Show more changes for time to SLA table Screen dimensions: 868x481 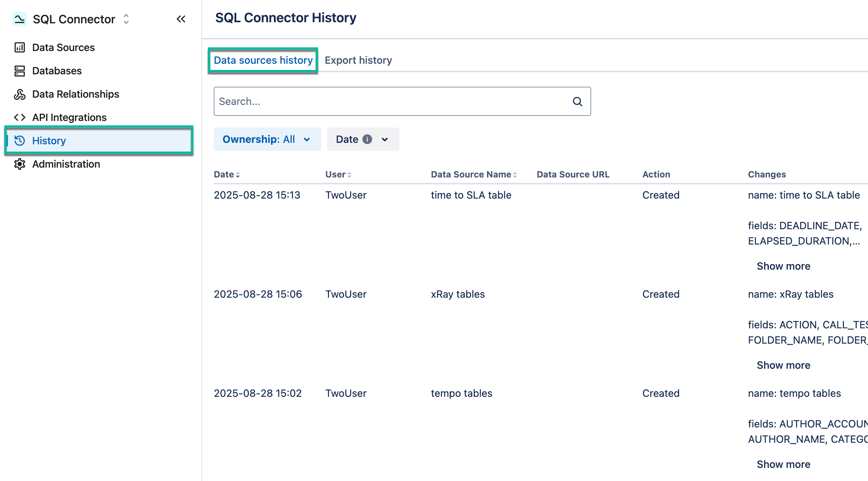(783, 266)
